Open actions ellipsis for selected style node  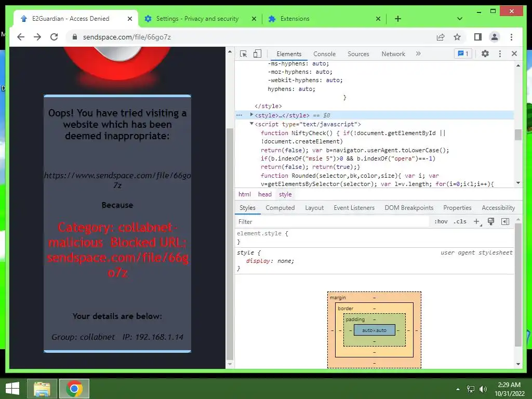click(239, 115)
